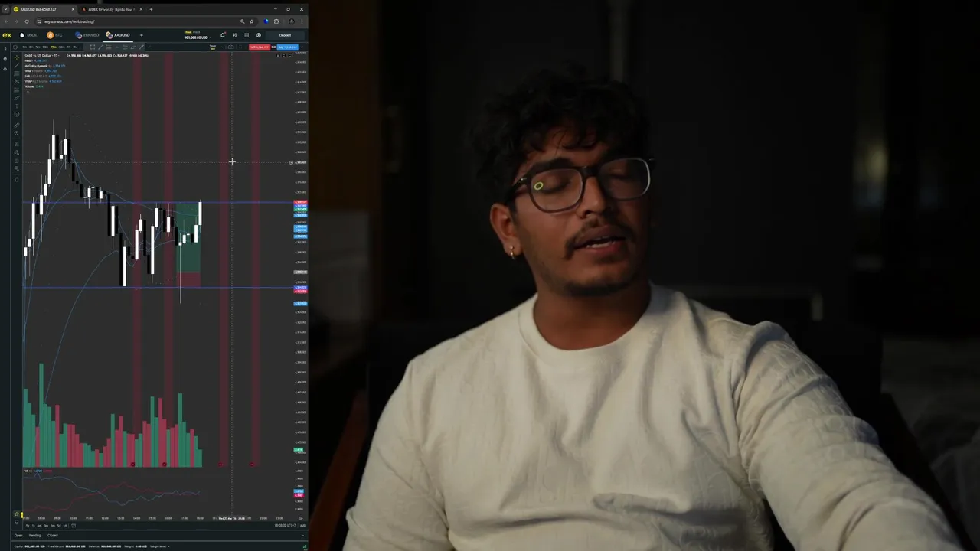Select the patterns drawing tool
This screenshot has height=551, width=980.
click(17, 82)
